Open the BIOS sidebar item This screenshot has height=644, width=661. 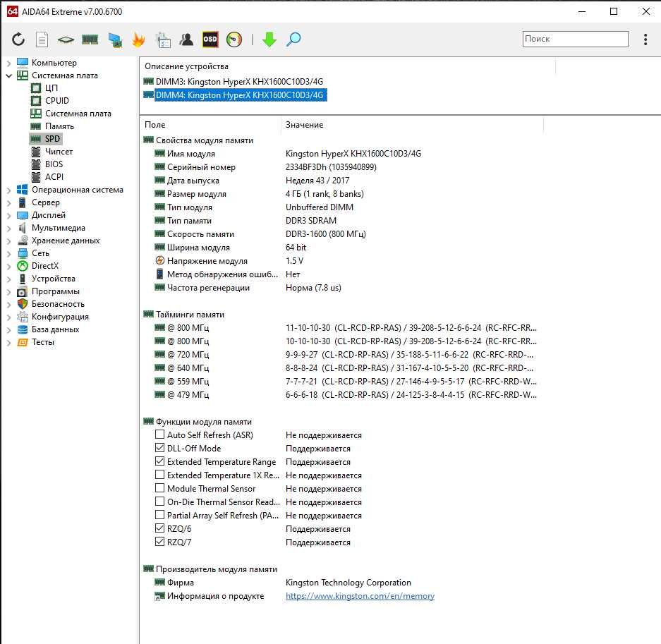tap(54, 164)
